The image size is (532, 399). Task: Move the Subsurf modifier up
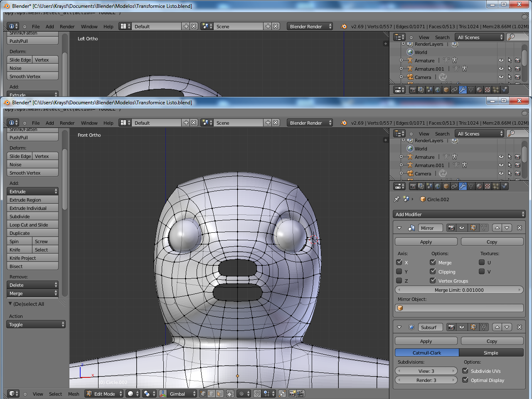pyautogui.click(x=497, y=327)
